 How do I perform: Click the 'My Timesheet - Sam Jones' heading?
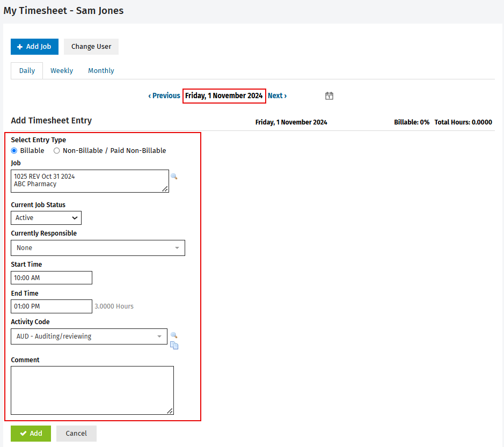(64, 11)
